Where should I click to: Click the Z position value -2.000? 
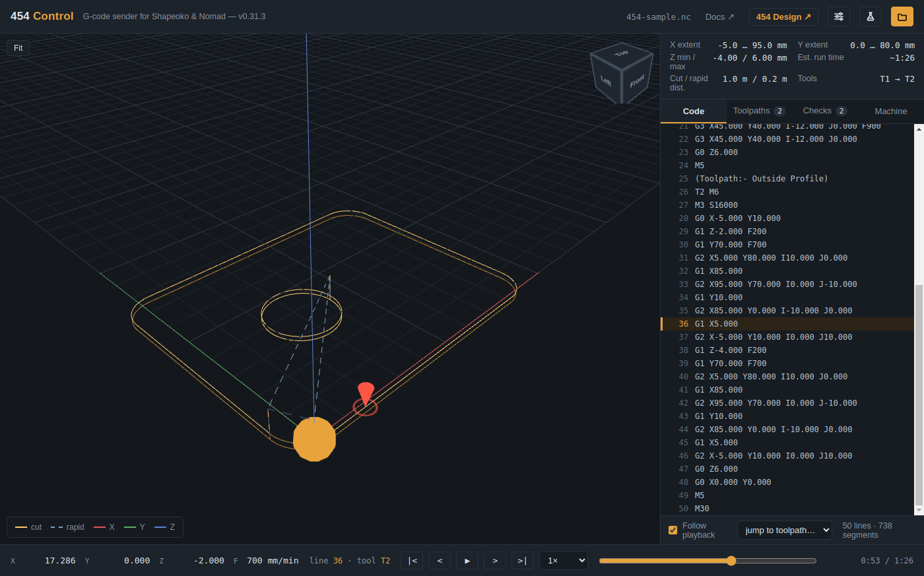(209, 561)
